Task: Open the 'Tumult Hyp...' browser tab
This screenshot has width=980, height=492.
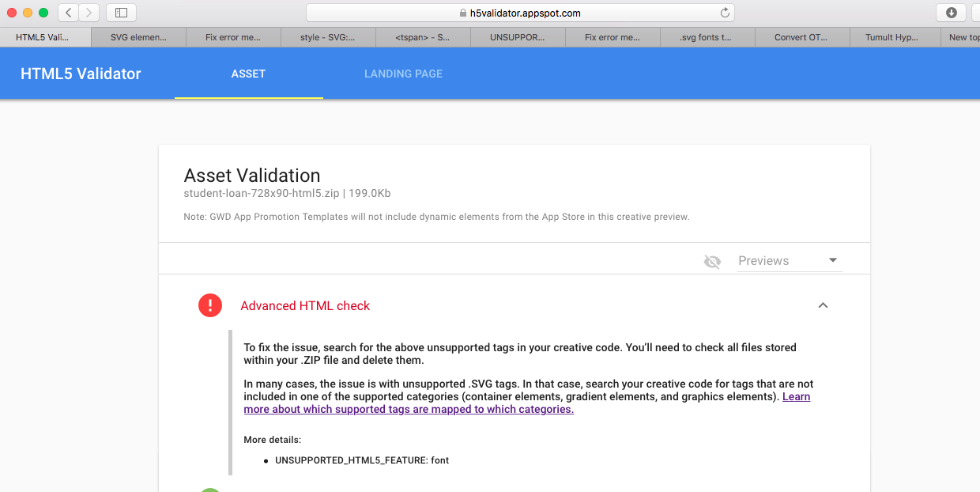Action: (x=891, y=37)
